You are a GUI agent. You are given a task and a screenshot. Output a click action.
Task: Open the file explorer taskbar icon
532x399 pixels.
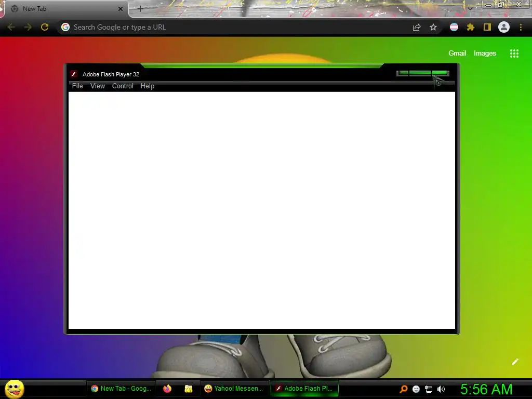(188, 389)
